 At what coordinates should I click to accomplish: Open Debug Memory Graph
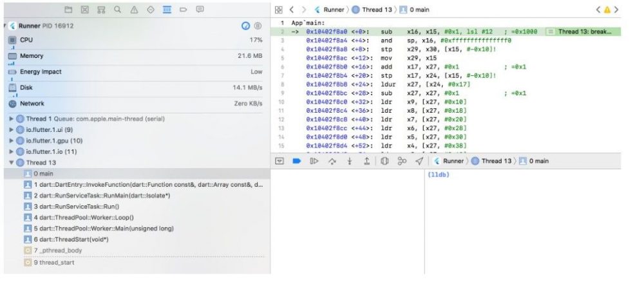(x=402, y=162)
